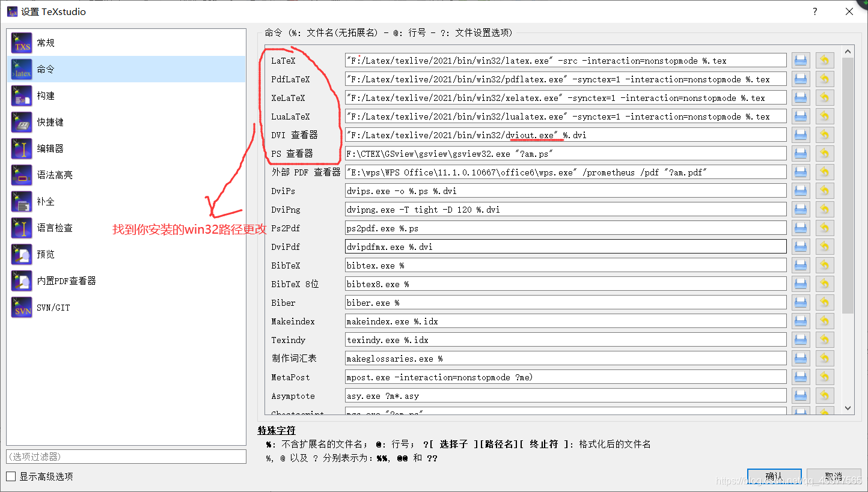Reset XeLaTeX command to default
The width and height of the screenshot is (868, 492).
[x=825, y=97]
